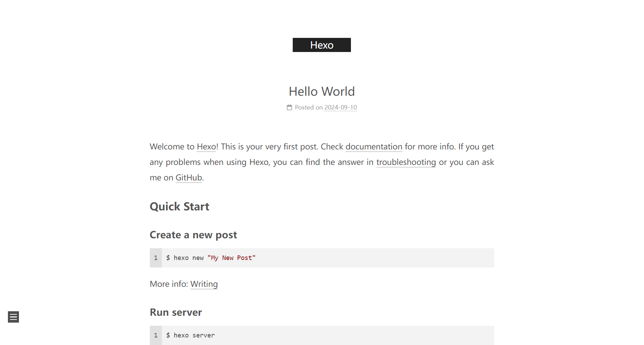644x345 pixels.
Task: Click the hexo new "My New Post" code line
Action: coord(211,258)
